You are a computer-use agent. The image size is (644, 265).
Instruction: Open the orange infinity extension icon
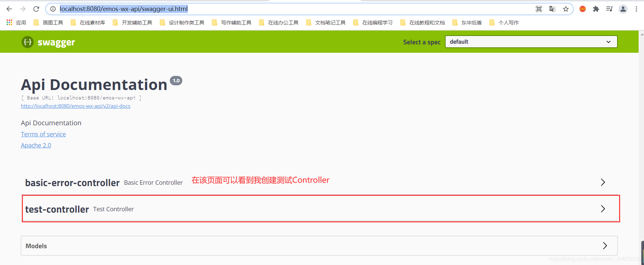(583, 9)
